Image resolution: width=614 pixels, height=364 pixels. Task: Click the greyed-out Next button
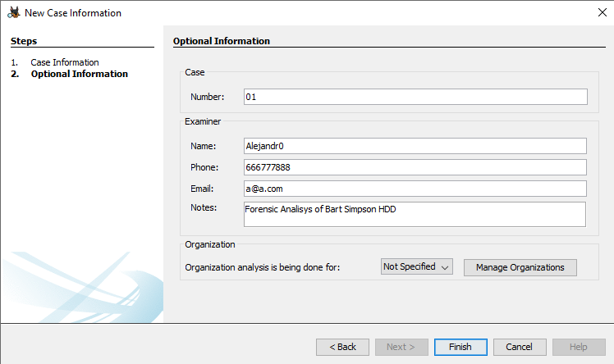[401, 347]
